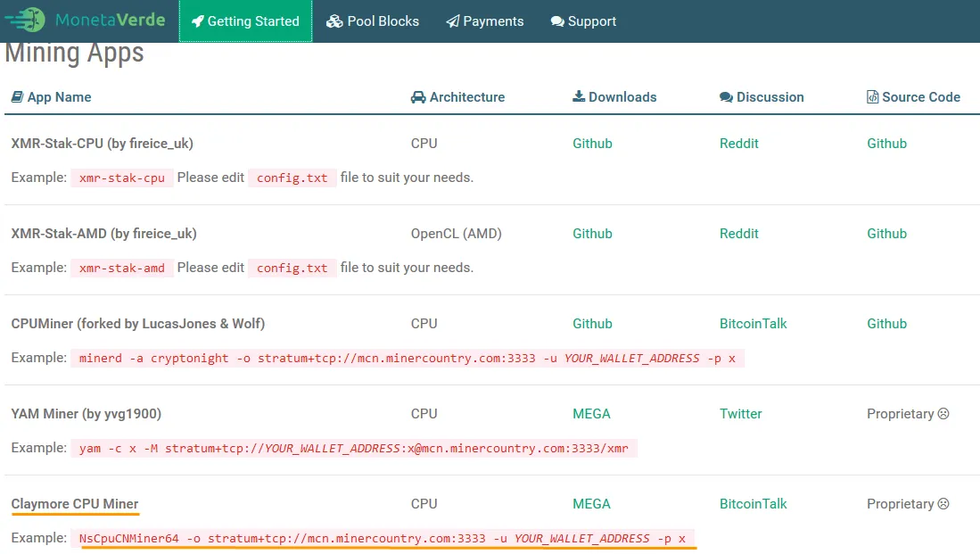The width and height of the screenshot is (980, 554).
Task: Open the Pool Blocks tab
Action: [x=373, y=21]
